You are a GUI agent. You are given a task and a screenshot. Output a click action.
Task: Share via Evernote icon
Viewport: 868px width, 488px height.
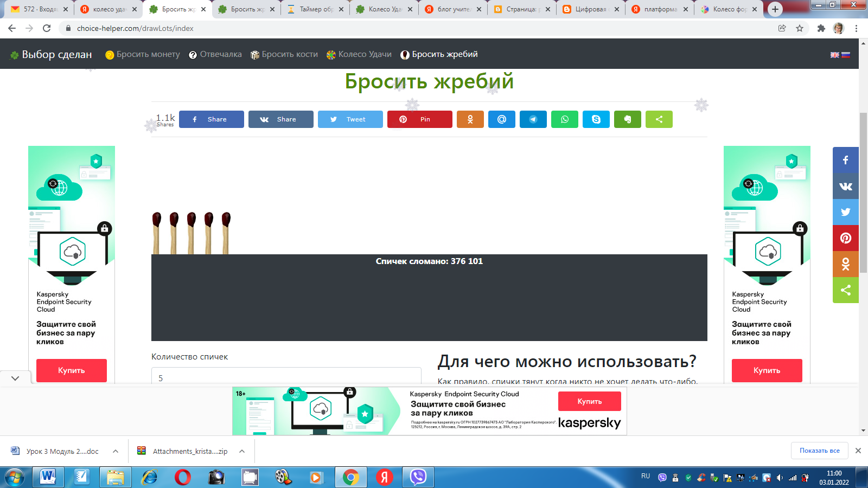(x=628, y=119)
